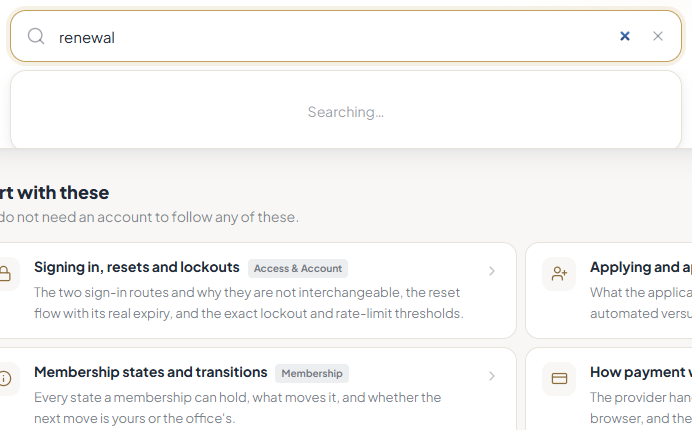Select the 'Access & Account' category tag
692x430 pixels.
click(298, 268)
